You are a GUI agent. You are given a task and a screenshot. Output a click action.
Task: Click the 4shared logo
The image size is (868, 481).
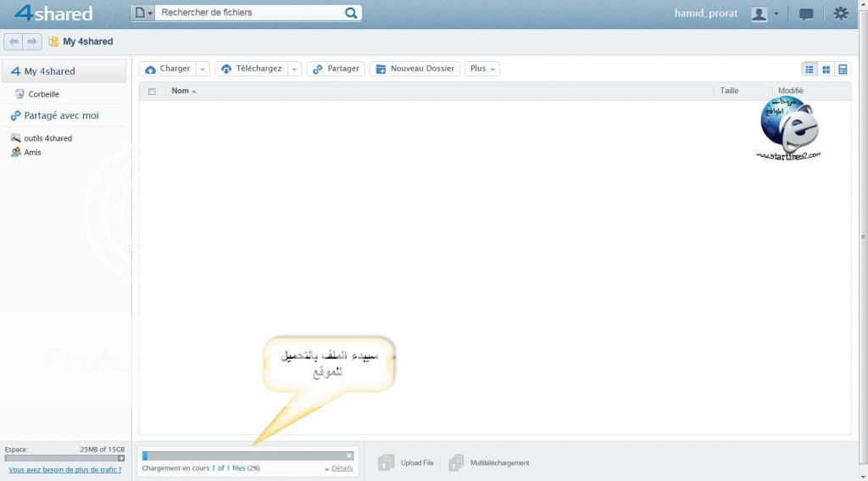pos(53,14)
